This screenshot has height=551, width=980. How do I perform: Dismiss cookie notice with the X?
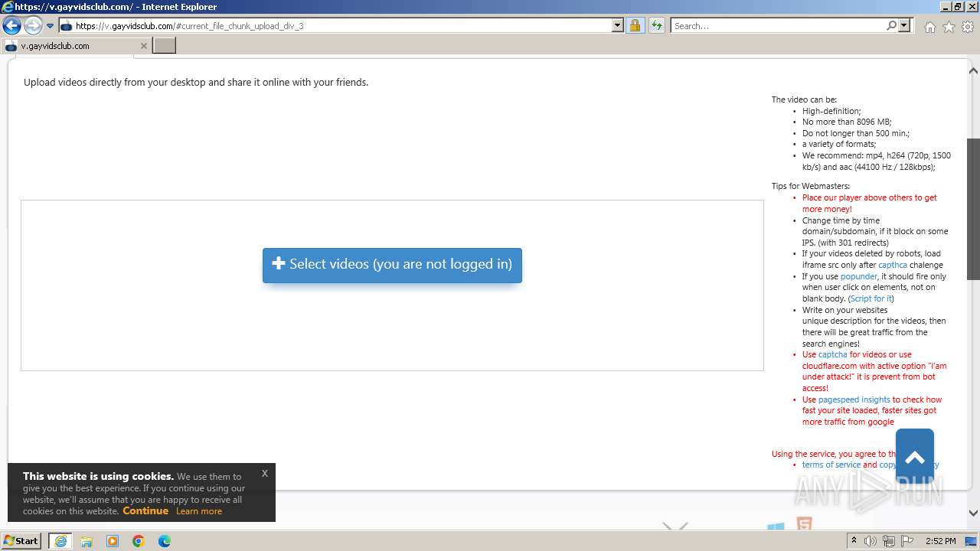click(265, 473)
